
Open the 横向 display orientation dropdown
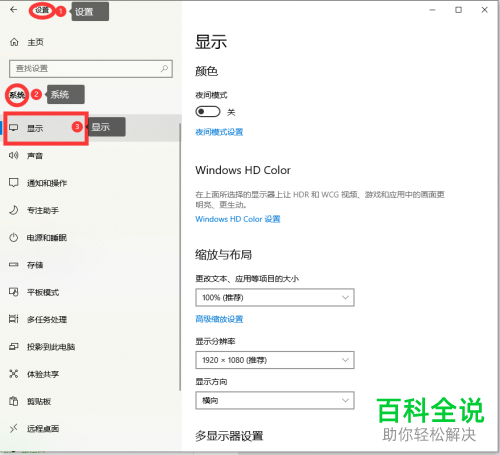point(275,400)
